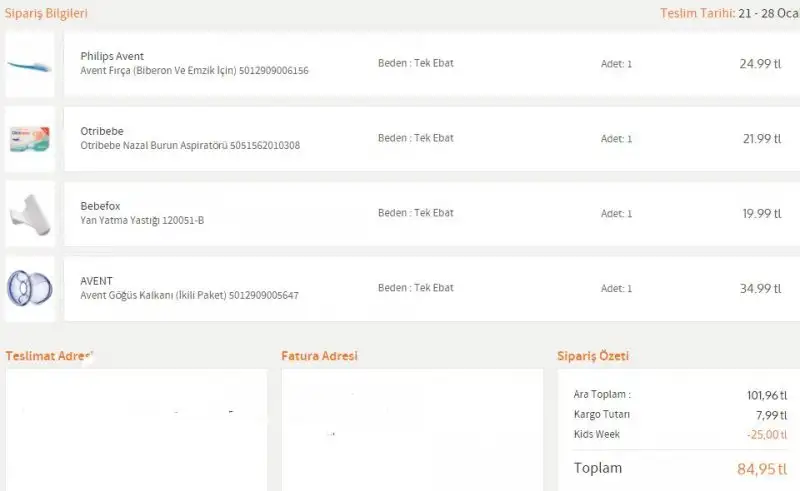This screenshot has height=491, width=800.
Task: Select the 84,95 tl total amount
Action: pos(762,469)
